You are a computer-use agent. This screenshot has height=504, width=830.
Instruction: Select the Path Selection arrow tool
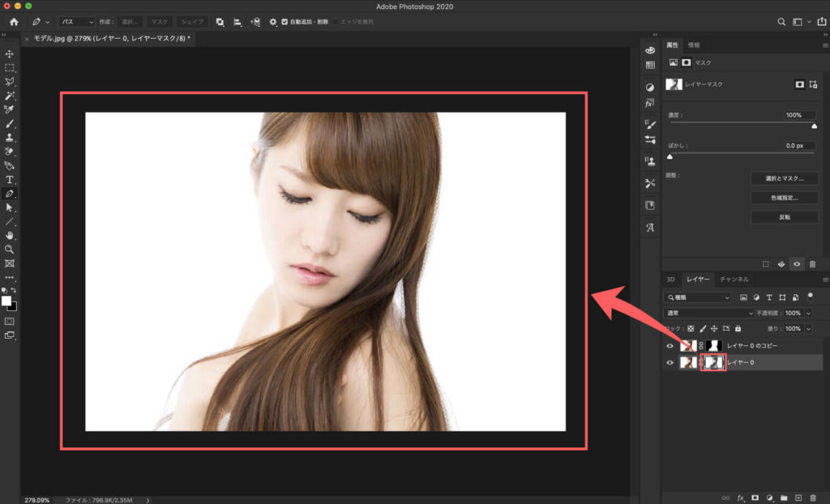coord(9,207)
